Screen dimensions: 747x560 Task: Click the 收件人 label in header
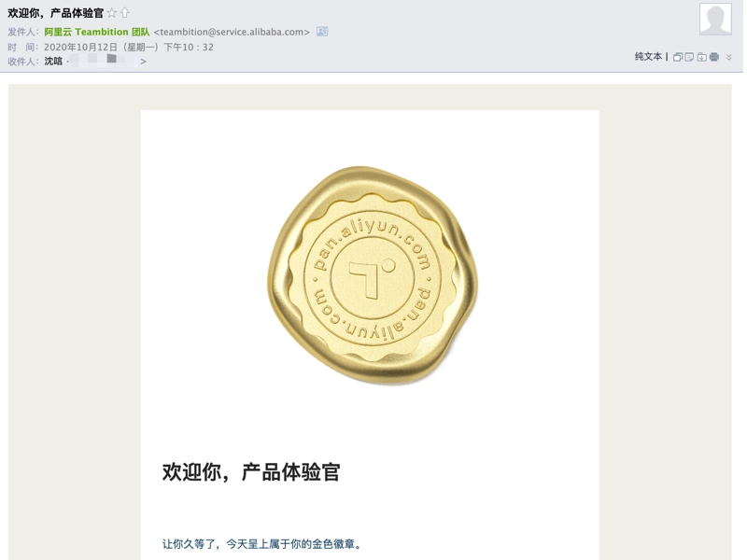22,62
